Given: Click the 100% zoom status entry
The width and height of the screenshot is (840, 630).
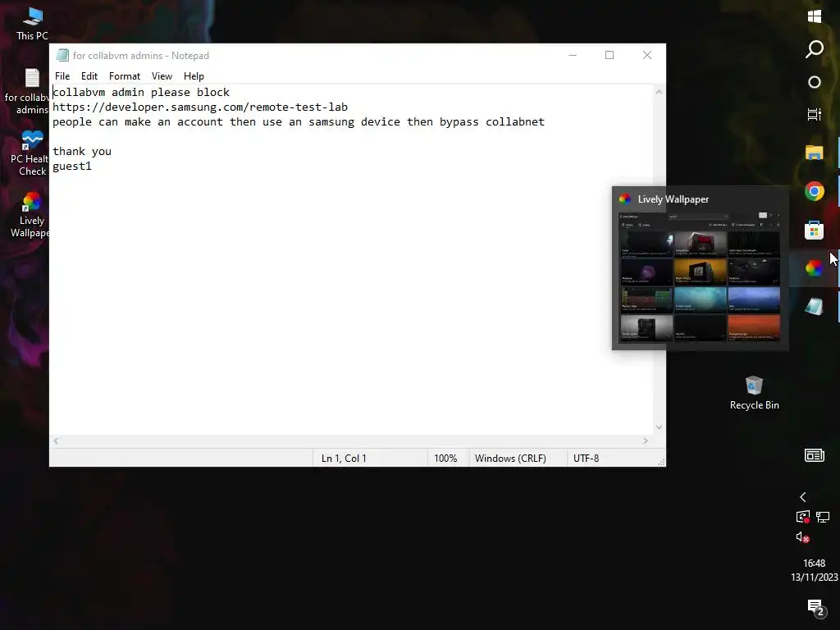Looking at the screenshot, I should [445, 458].
